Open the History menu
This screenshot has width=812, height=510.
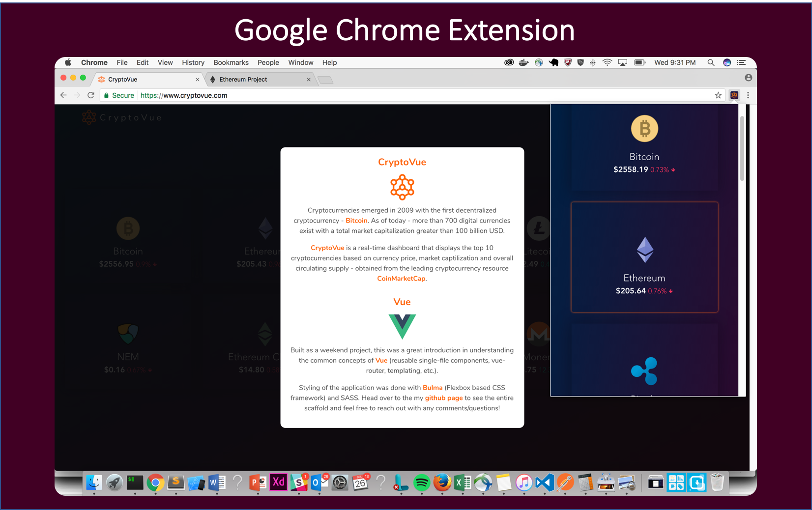click(x=193, y=62)
